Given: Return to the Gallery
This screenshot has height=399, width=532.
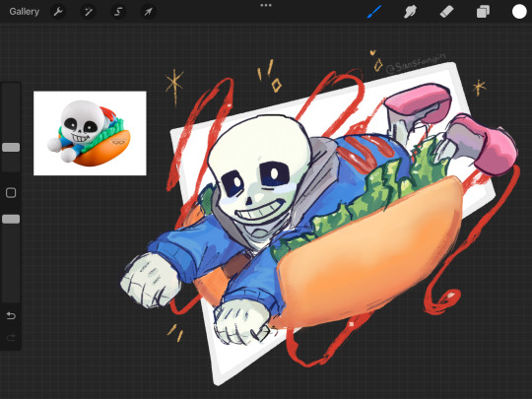Looking at the screenshot, I should click(24, 12).
